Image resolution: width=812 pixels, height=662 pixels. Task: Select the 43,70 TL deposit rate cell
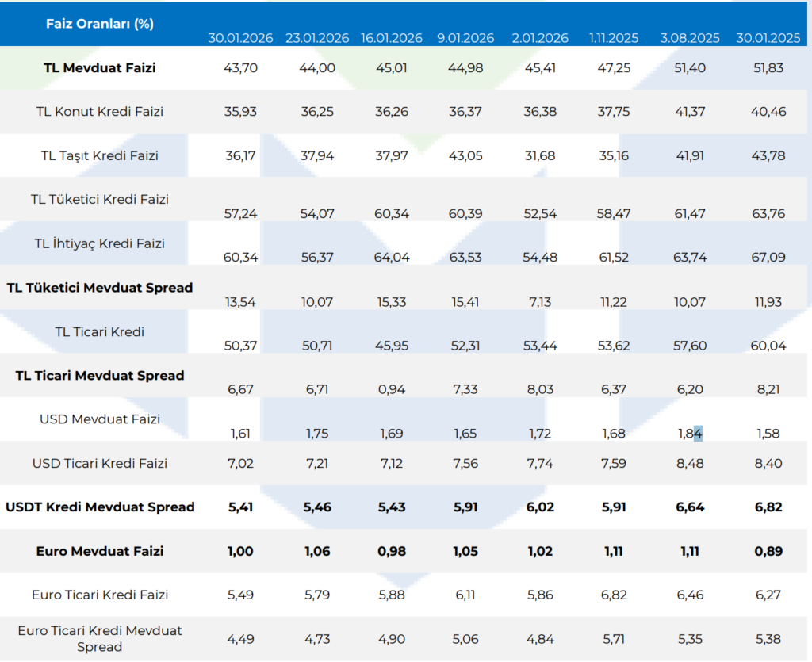tap(240, 68)
